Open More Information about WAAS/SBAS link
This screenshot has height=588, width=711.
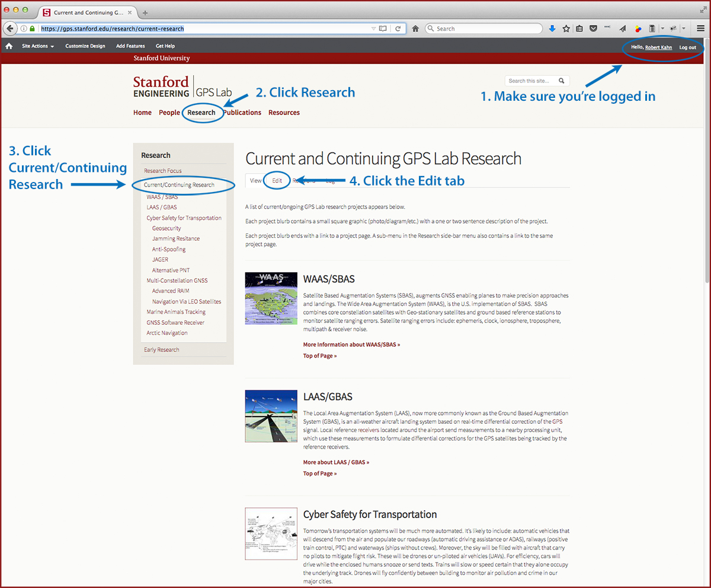351,344
